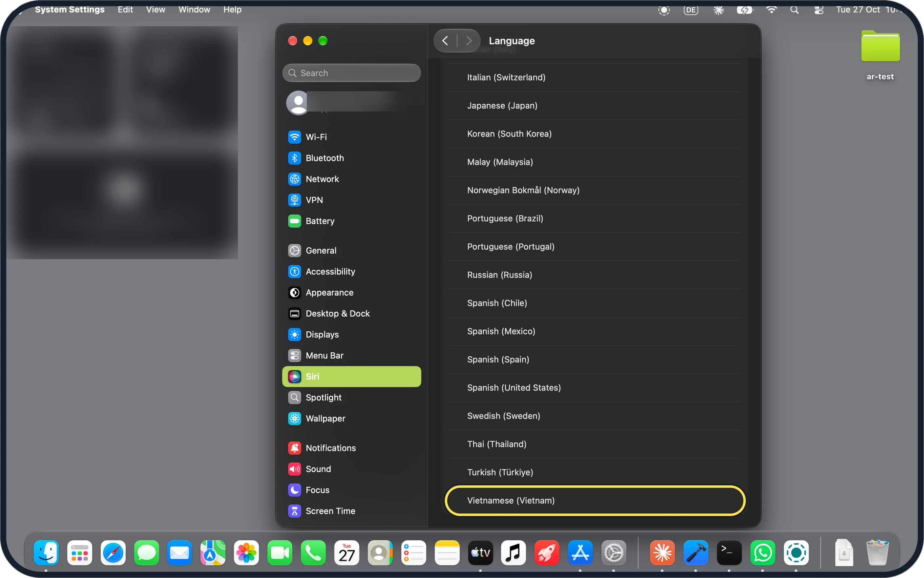Screen dimensions: 924x578
Task: Choose Japanese (Japan) language
Action: click(595, 106)
